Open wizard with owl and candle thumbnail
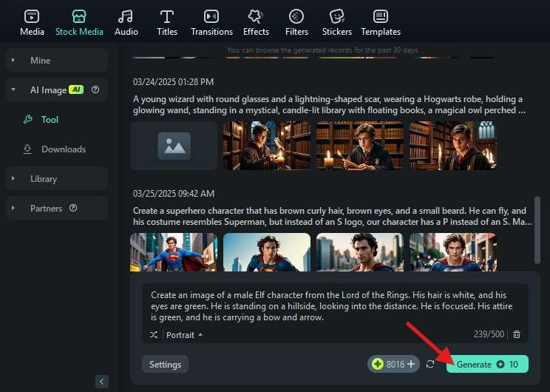 (x=267, y=146)
